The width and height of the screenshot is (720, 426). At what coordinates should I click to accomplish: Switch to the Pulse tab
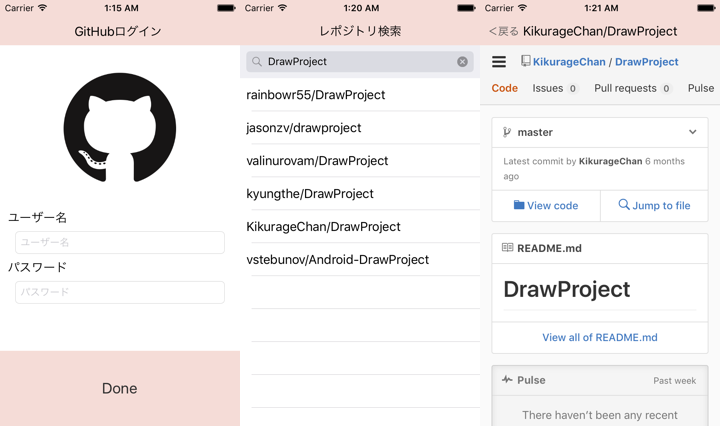click(x=701, y=88)
